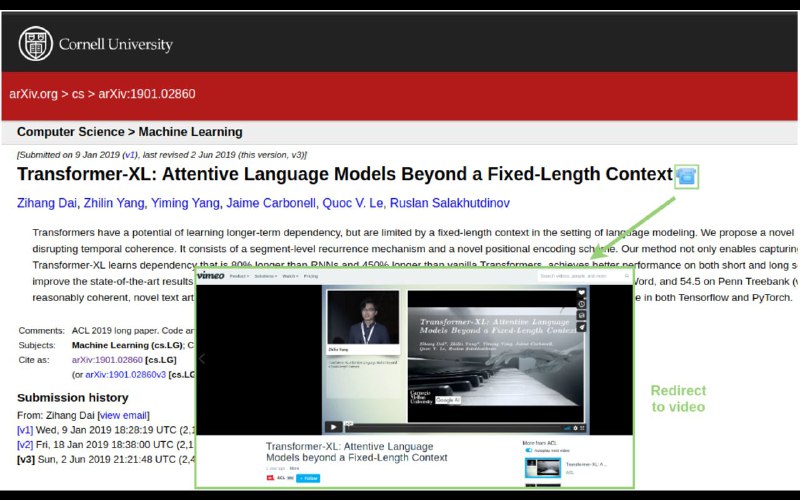Expand the Vimeo Watch dropdown menu
The image size is (800, 500).
(290, 276)
